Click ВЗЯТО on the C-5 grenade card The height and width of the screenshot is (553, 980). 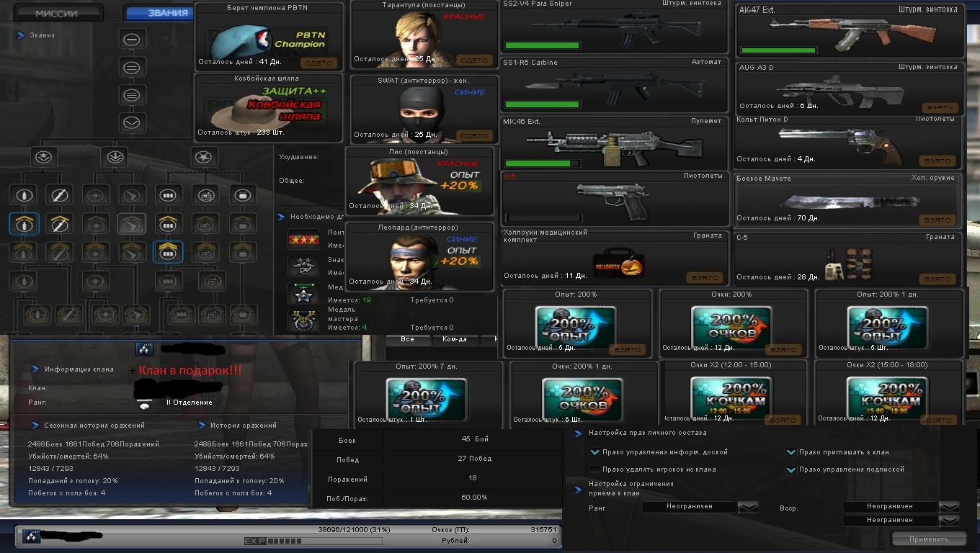pos(938,279)
